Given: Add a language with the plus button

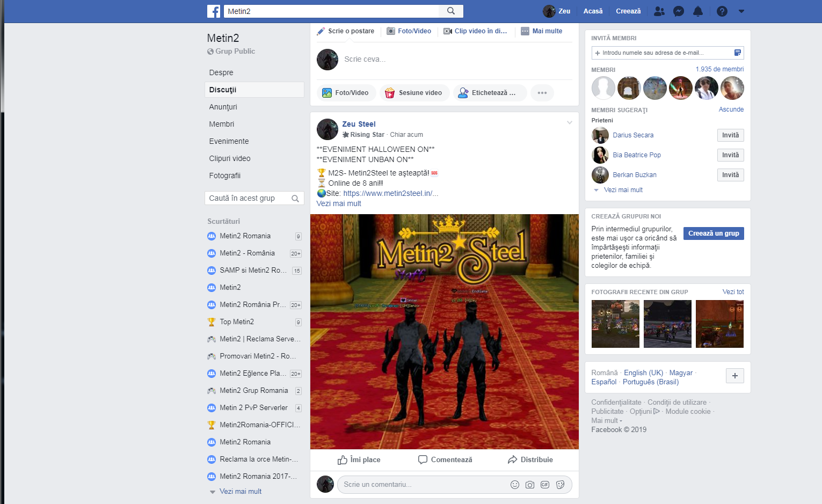Looking at the screenshot, I should 735,376.
